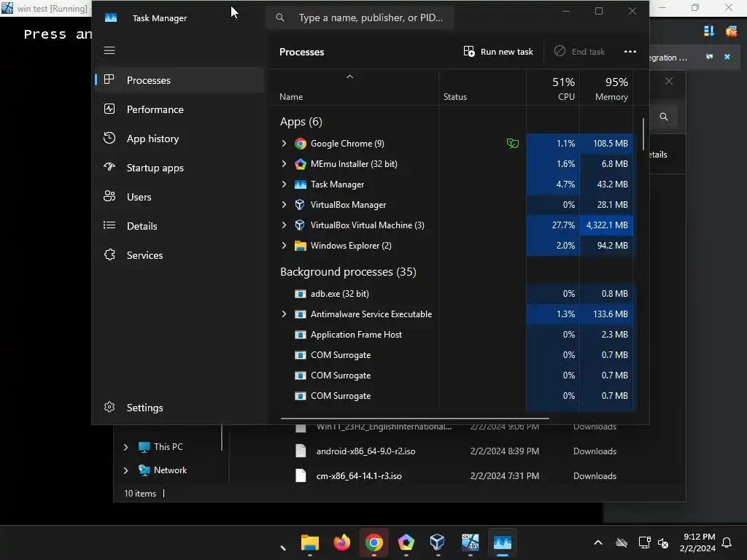Open the App history page
Image resolution: width=747 pixels, height=560 pixels.
[x=179, y=139]
